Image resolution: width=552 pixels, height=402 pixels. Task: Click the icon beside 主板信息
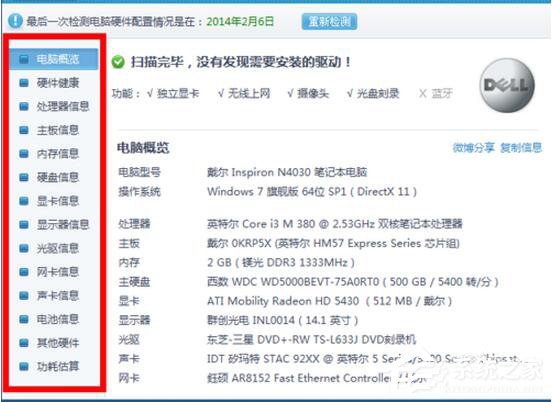[24, 130]
